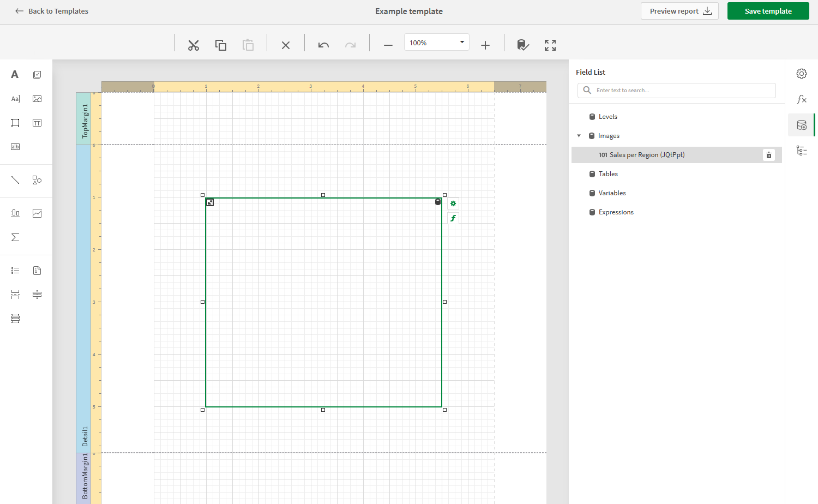Open the Expressions fx panel

(801, 99)
